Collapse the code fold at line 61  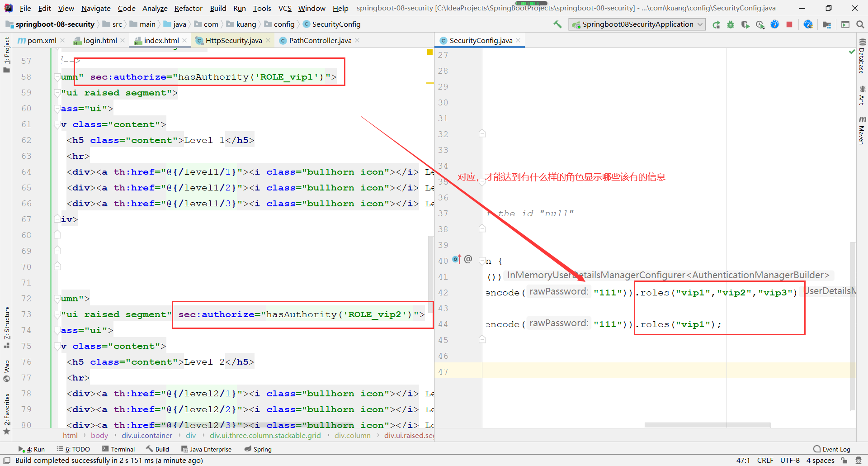point(57,124)
